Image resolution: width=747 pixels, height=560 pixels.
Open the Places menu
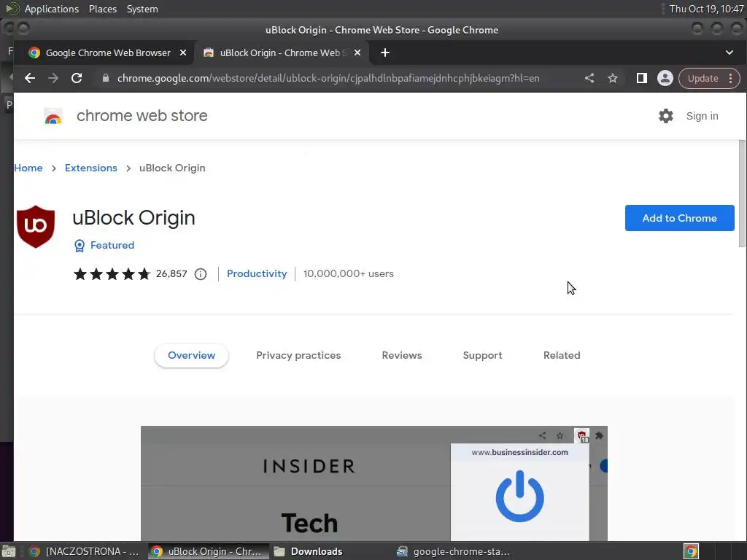(x=102, y=9)
